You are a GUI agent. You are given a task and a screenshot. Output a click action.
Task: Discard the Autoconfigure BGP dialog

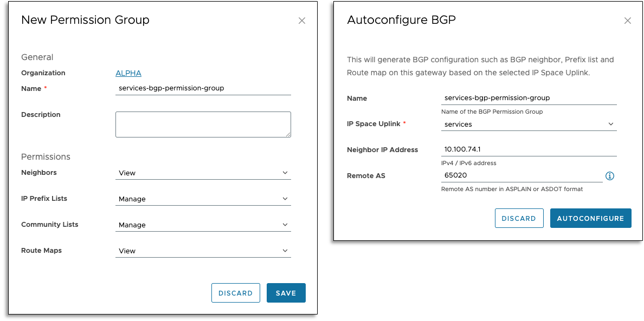pos(518,218)
